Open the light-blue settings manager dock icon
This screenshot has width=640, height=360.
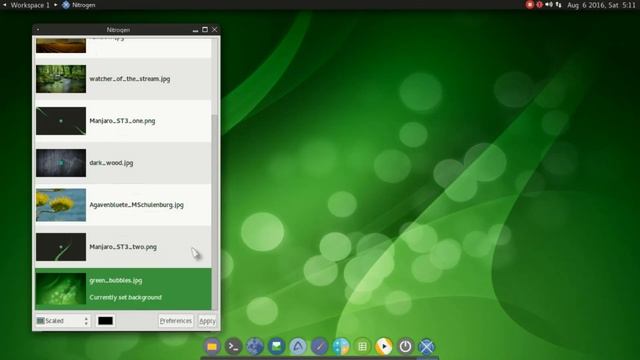click(341, 347)
